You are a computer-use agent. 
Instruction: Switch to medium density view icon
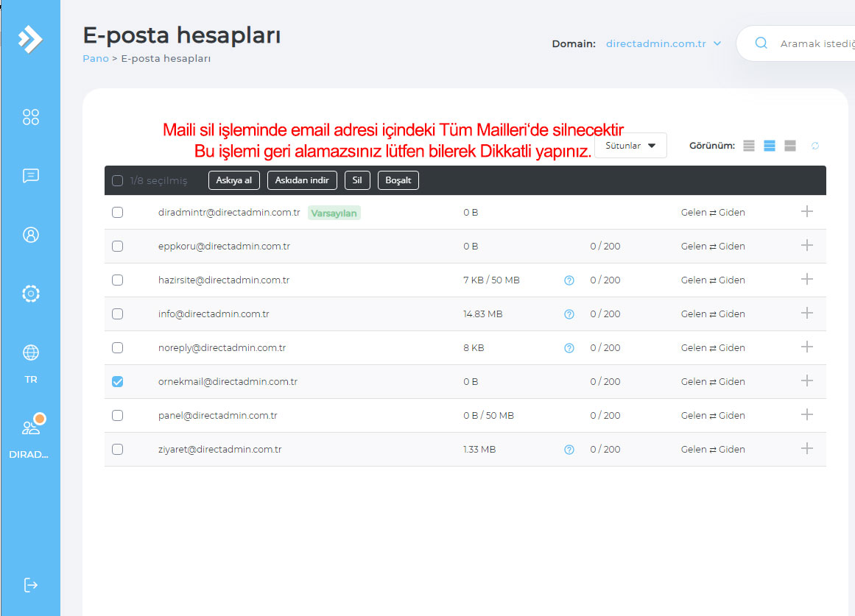click(770, 146)
